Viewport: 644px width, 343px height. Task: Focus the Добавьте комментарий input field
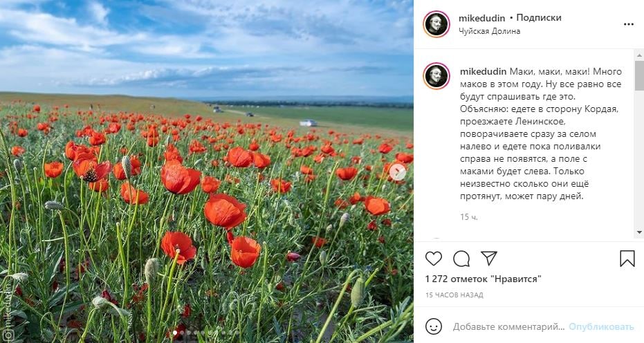click(x=508, y=327)
